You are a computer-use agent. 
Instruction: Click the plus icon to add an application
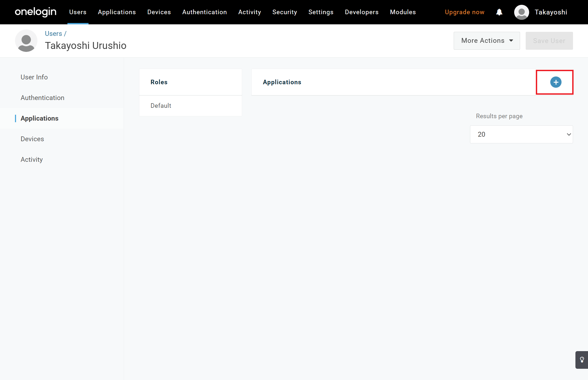point(556,82)
